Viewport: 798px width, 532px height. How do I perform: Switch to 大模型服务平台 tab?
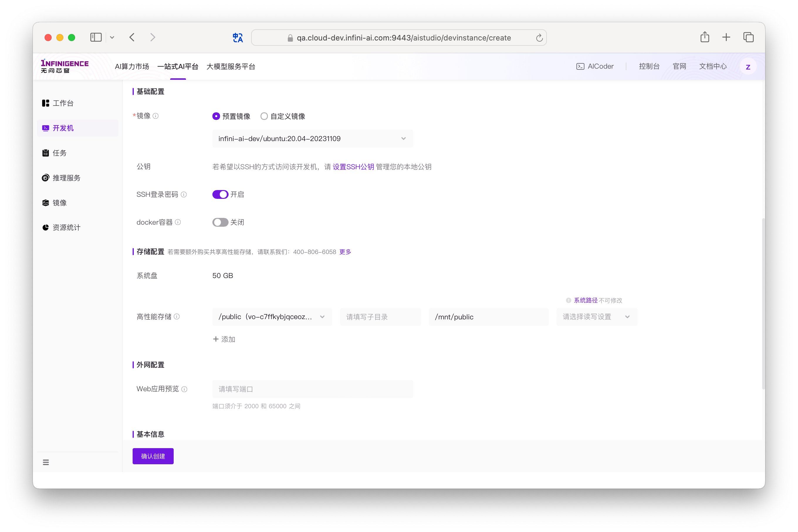tap(231, 67)
